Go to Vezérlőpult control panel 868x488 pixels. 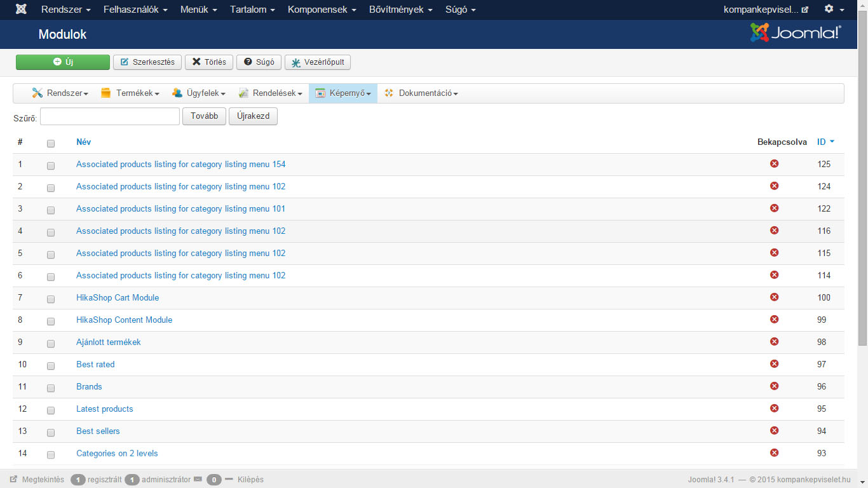pyautogui.click(x=318, y=62)
